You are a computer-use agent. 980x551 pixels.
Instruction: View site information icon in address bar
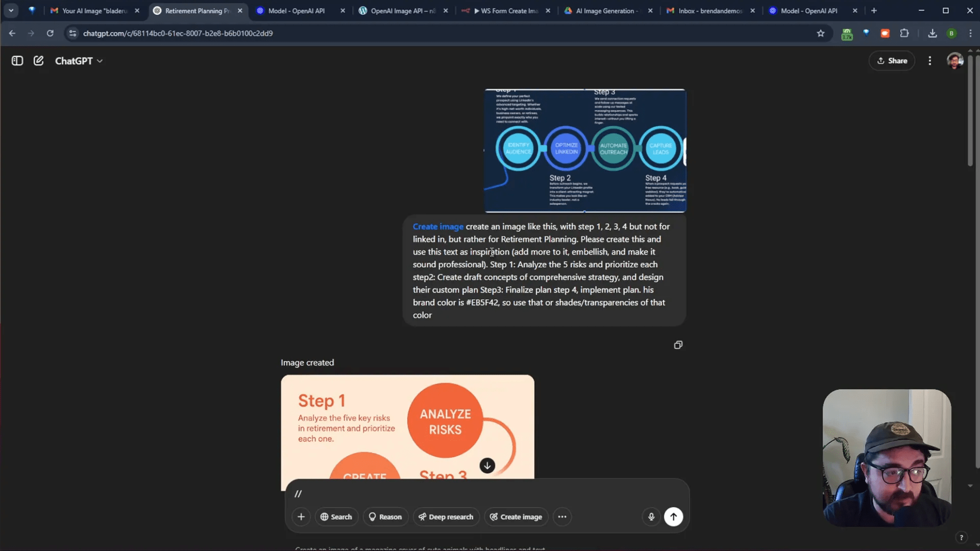pos(72,33)
